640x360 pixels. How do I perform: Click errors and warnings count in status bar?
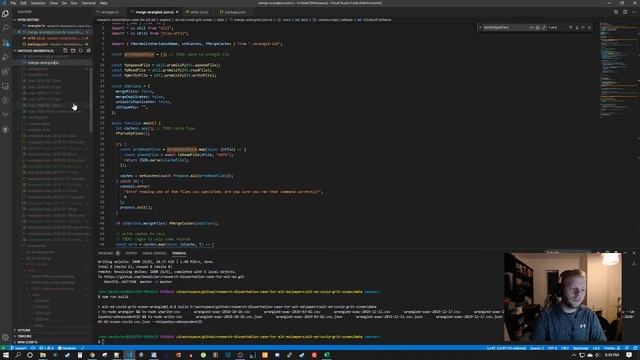pyautogui.click(x=46, y=348)
